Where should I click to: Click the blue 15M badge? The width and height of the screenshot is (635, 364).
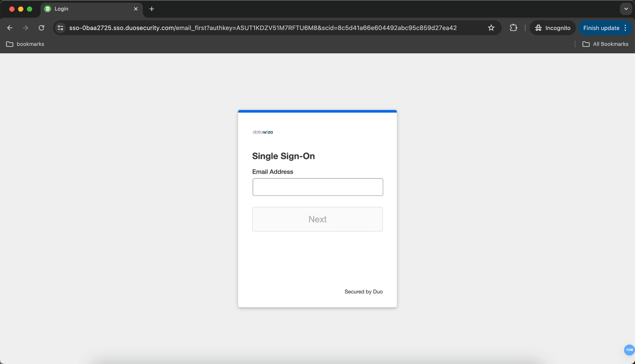click(629, 350)
